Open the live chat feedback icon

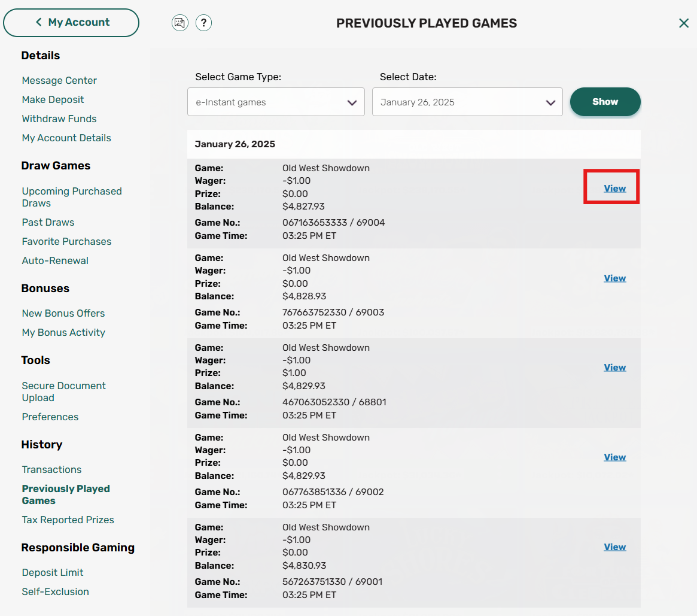[180, 22]
